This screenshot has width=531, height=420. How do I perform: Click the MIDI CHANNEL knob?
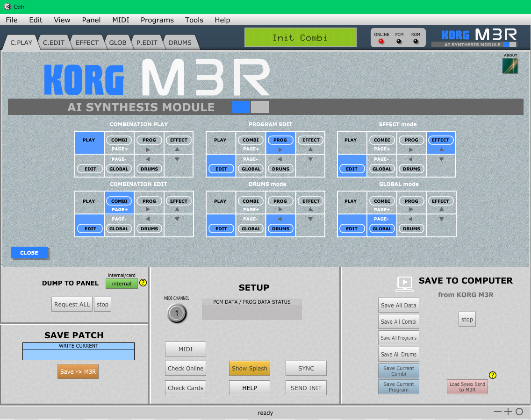pyautogui.click(x=176, y=313)
